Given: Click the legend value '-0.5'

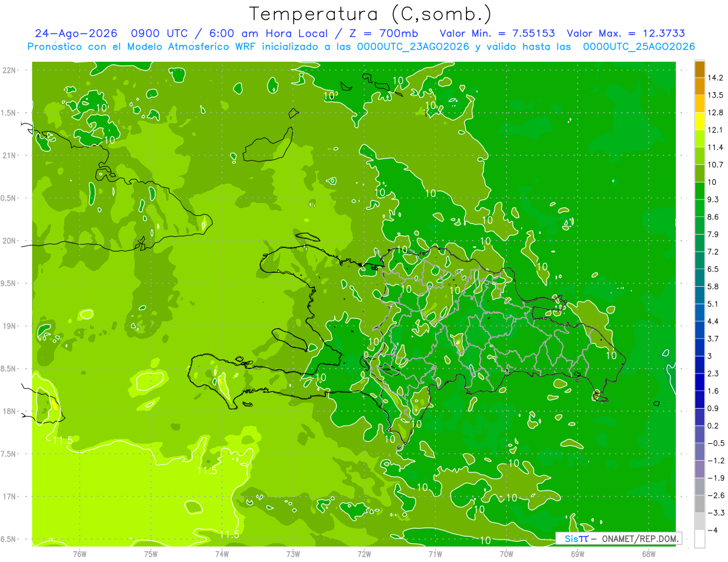Looking at the screenshot, I should pos(716,443).
